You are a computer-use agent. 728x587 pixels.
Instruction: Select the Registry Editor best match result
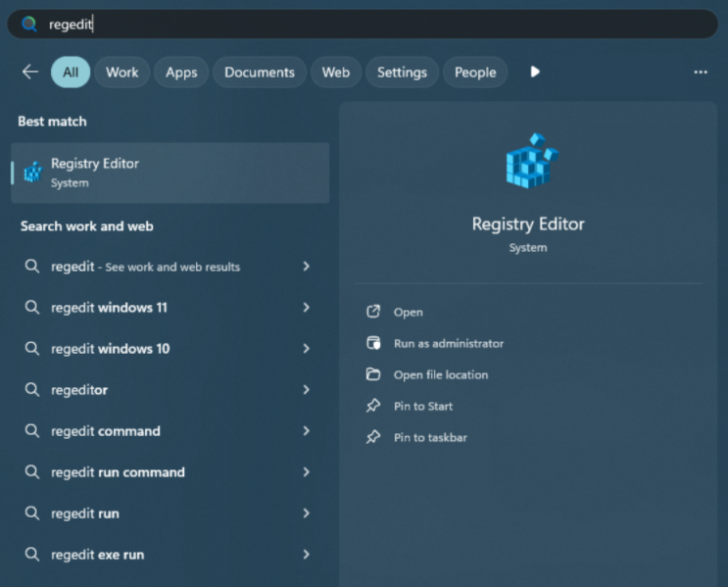pos(170,172)
